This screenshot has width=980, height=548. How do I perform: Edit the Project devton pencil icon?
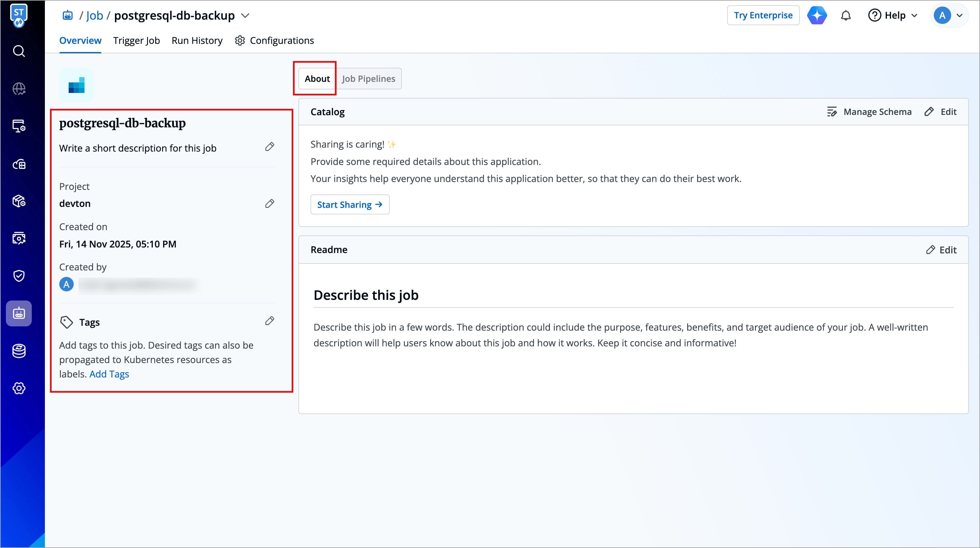[269, 204]
